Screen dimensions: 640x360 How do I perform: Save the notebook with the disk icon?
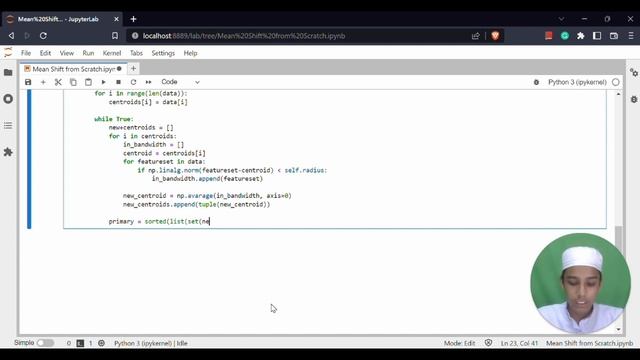pos(28,82)
